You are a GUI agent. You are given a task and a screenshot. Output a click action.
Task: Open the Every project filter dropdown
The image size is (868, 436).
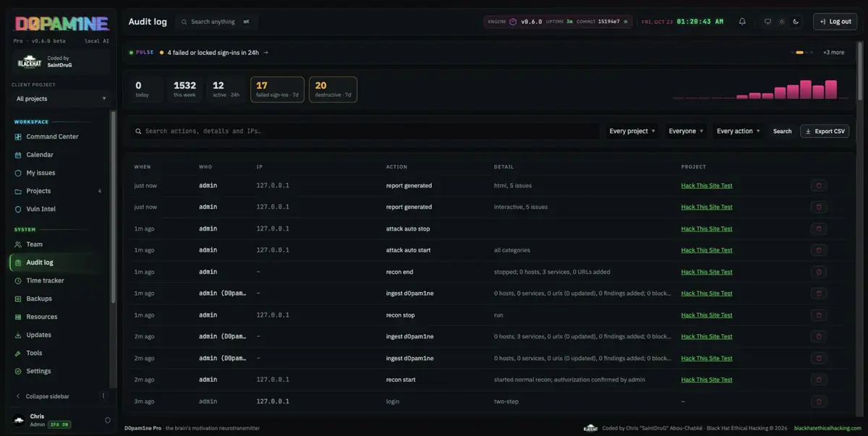(x=632, y=131)
